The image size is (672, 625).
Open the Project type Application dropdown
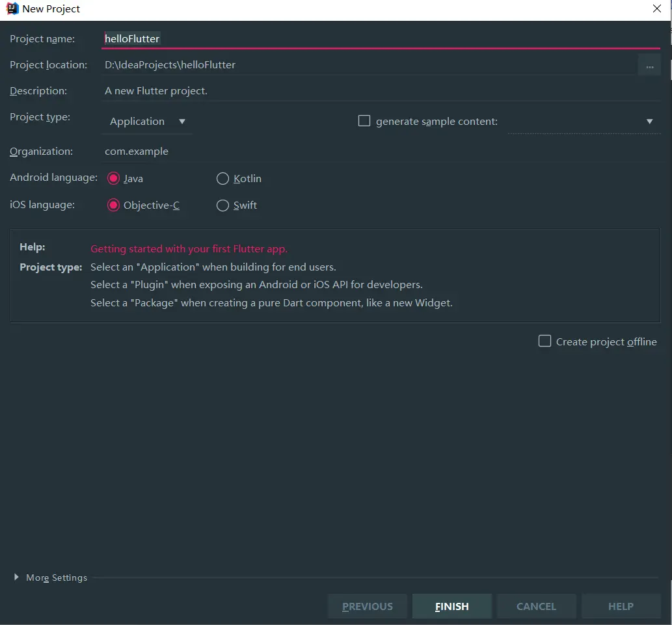click(x=147, y=121)
